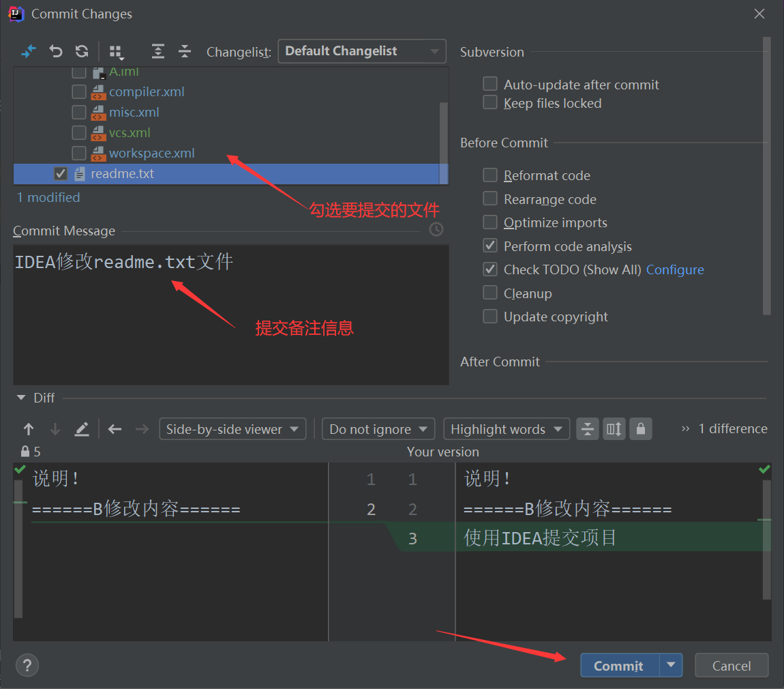This screenshot has width=784, height=689.
Task: Disable Perform code analysis option
Action: pyautogui.click(x=490, y=246)
